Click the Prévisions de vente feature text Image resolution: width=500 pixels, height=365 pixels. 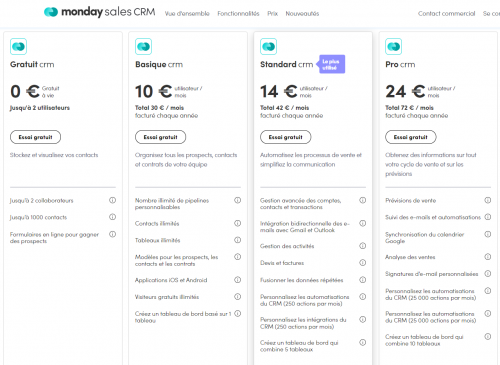click(411, 200)
